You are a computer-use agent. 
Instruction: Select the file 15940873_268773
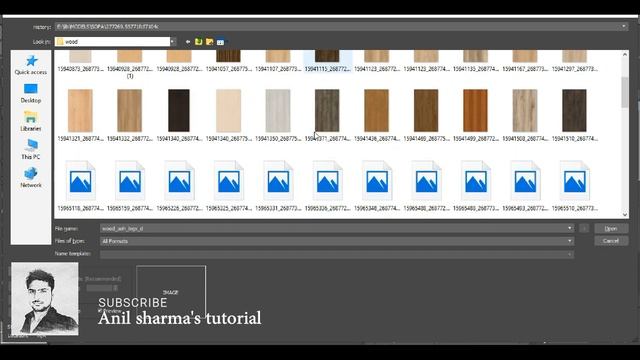click(80, 61)
